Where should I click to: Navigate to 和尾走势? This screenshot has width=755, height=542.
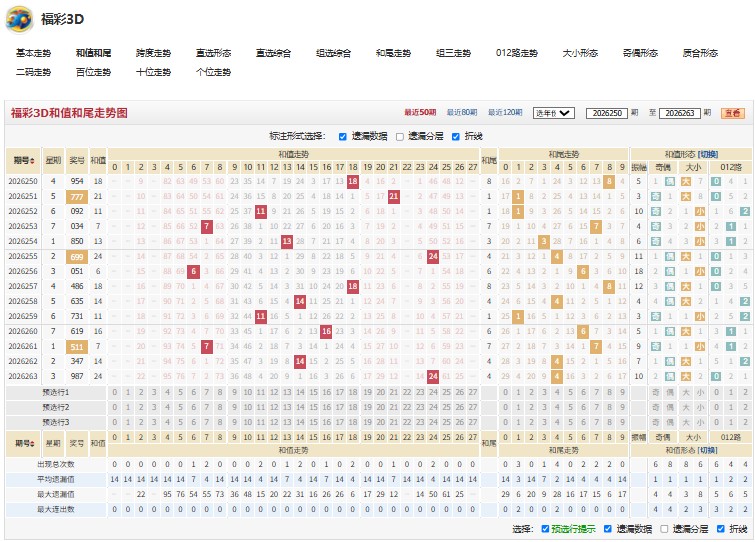393,53
